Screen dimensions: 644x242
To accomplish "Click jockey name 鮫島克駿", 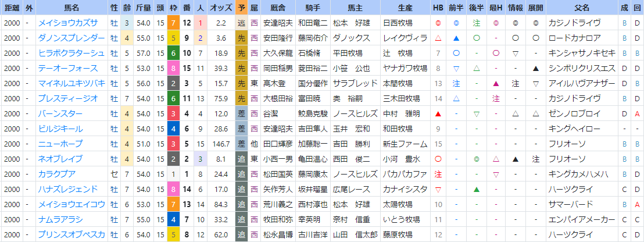I will pos(313,114).
